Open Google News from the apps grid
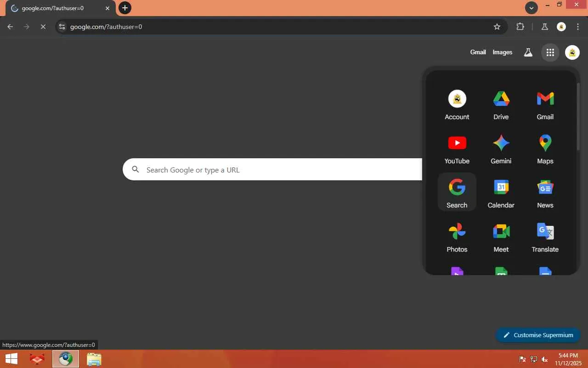588x368 pixels. (x=545, y=193)
